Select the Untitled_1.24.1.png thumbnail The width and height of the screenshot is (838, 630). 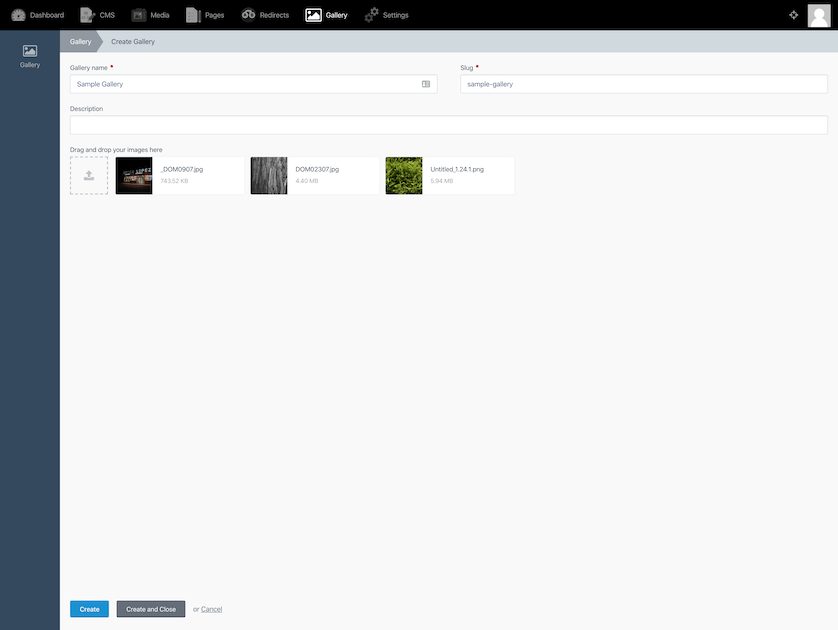tap(404, 175)
